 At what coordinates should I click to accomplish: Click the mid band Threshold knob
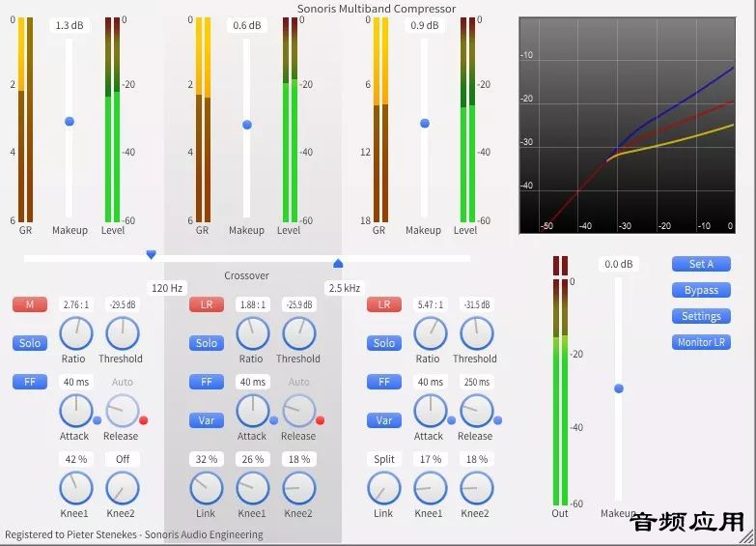click(x=299, y=333)
